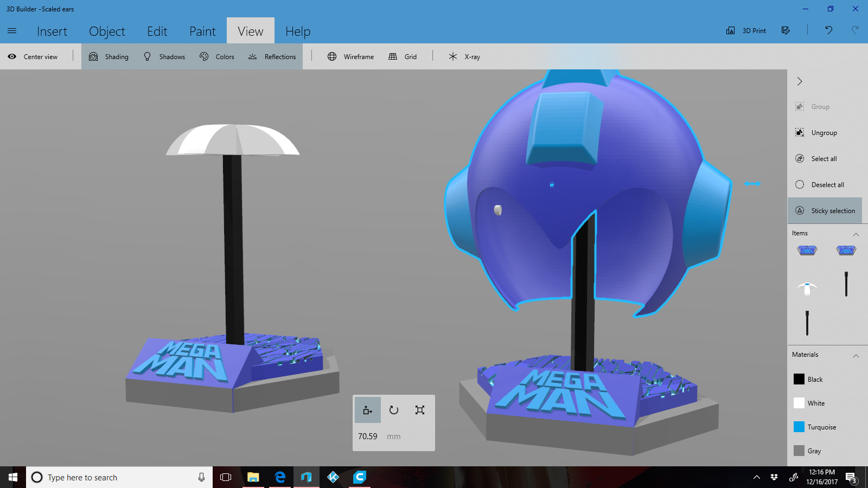
Task: Switch to the Edit tab
Action: [157, 31]
